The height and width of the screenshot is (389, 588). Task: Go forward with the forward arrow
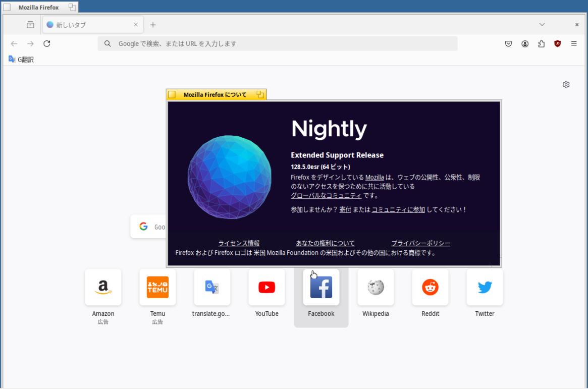tap(30, 44)
